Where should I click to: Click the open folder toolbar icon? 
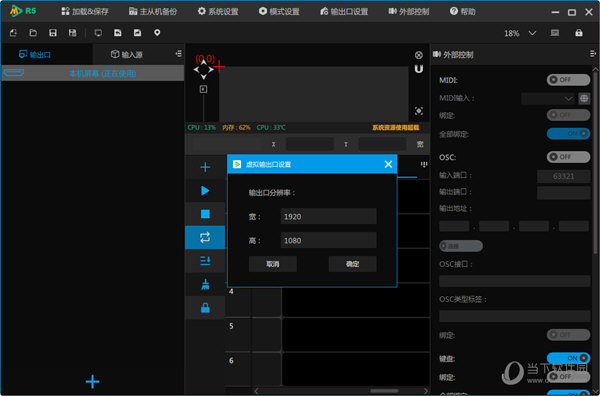(x=33, y=33)
